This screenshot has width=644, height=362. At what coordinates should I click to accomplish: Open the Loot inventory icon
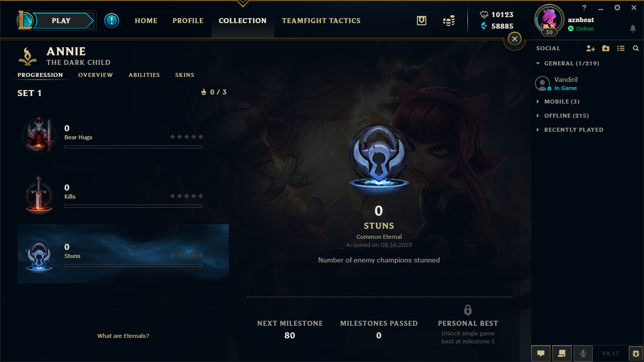[422, 21]
